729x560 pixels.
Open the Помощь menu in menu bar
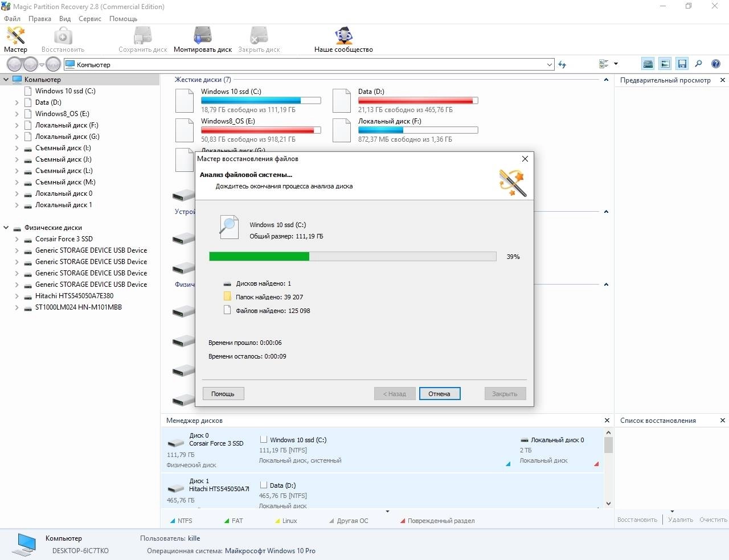[x=123, y=19]
